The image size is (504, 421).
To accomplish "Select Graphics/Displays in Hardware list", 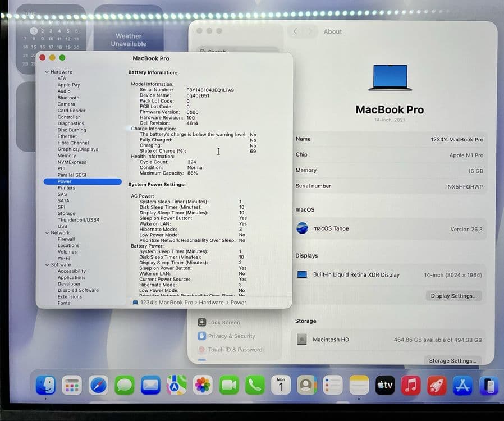I will (78, 149).
